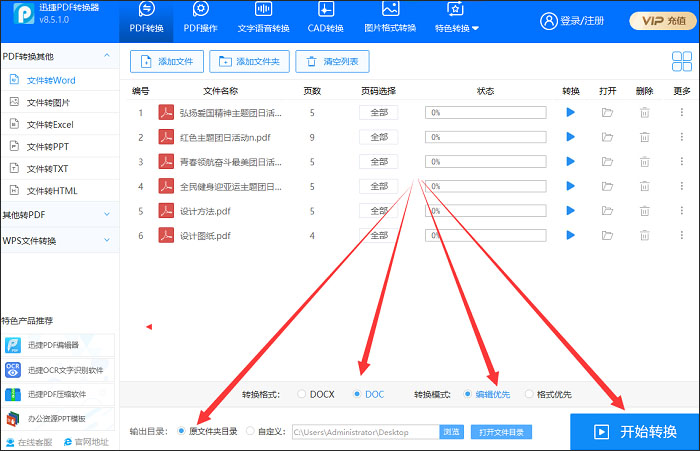Open page selection 全部 for 设计图纸.pdf
Viewport: 700px width, 451px height.
coord(379,235)
